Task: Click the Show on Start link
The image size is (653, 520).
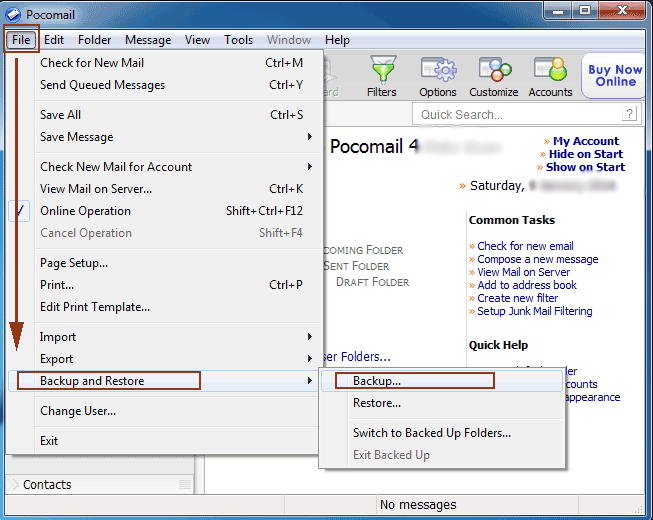Action: pyautogui.click(x=585, y=167)
